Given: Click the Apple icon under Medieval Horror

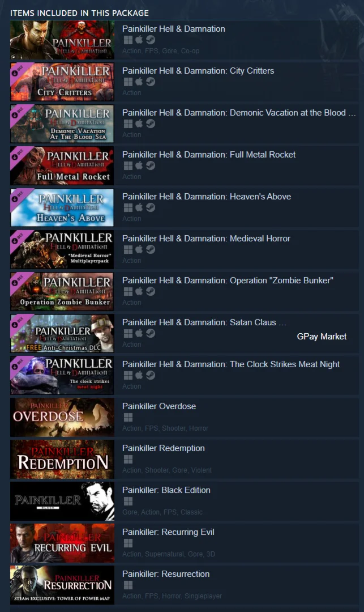Looking at the screenshot, I should (139, 249).
